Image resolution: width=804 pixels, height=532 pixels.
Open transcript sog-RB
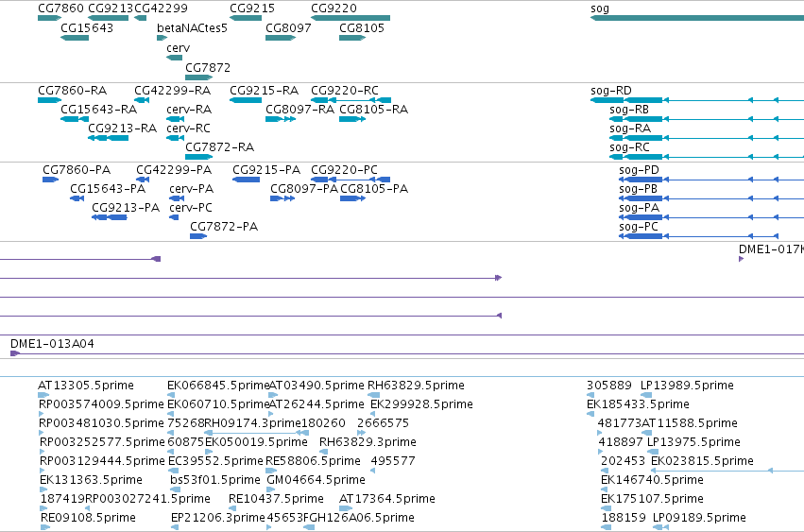click(x=629, y=110)
